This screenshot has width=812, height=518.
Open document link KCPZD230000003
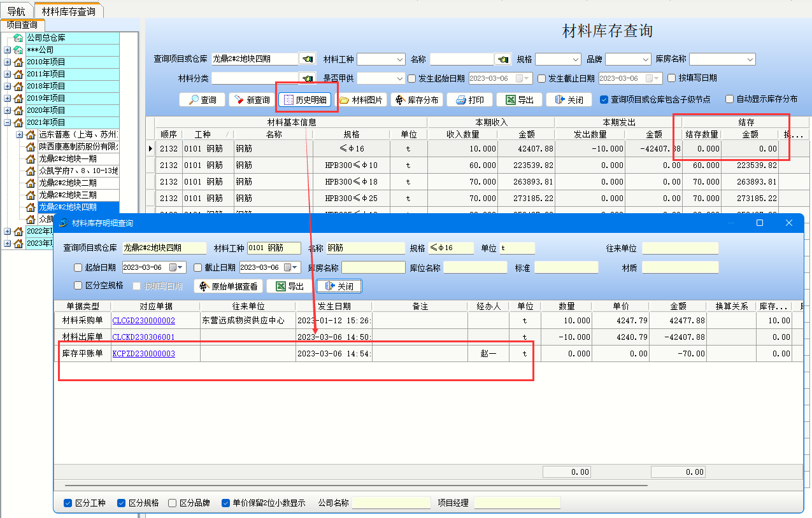point(143,353)
